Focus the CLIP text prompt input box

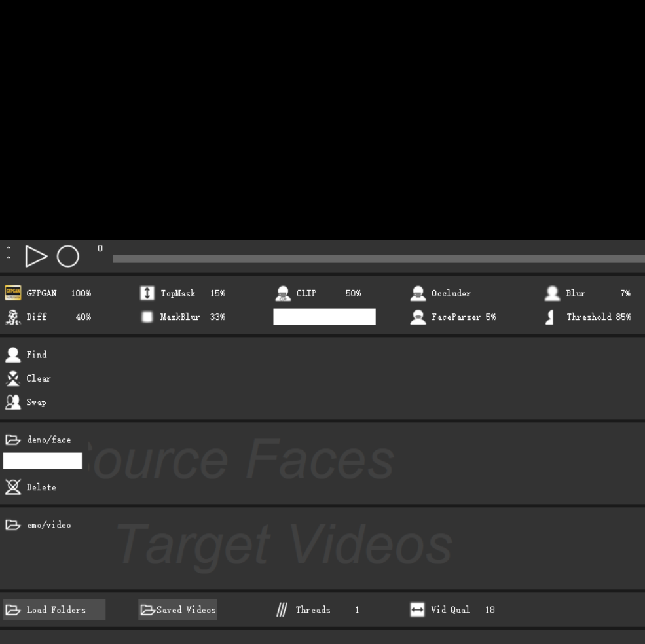324,317
